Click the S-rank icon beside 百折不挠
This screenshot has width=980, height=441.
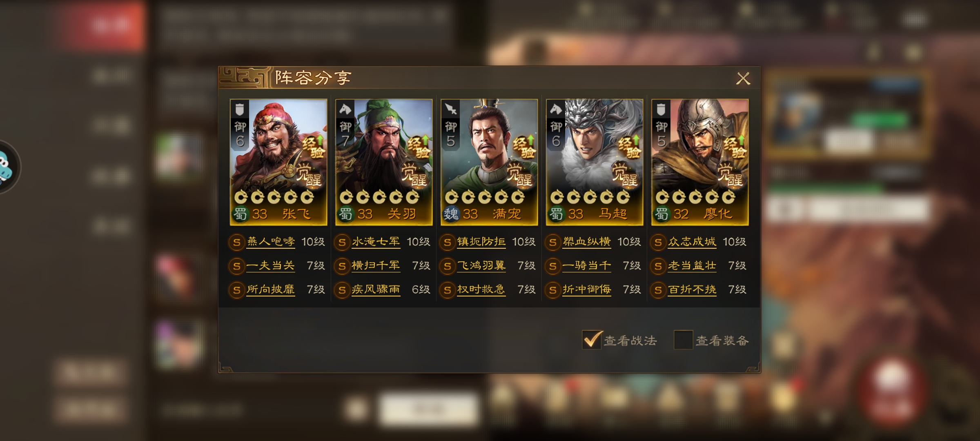[658, 290]
